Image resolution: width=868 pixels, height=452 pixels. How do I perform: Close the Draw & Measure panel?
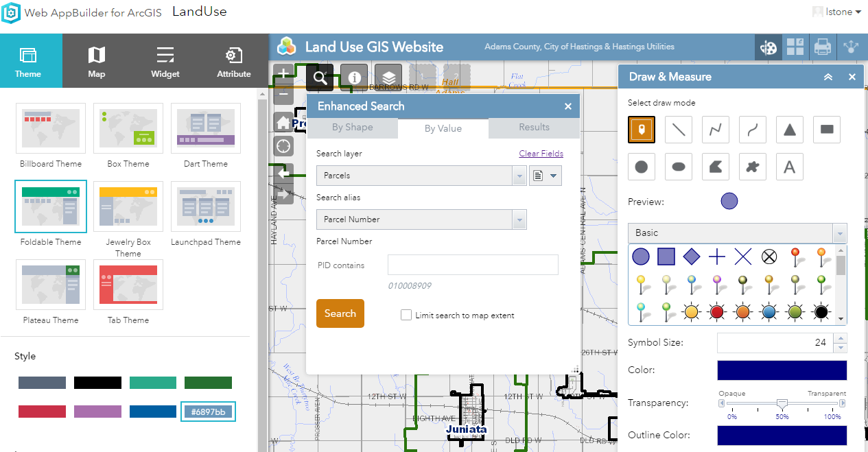coord(852,77)
